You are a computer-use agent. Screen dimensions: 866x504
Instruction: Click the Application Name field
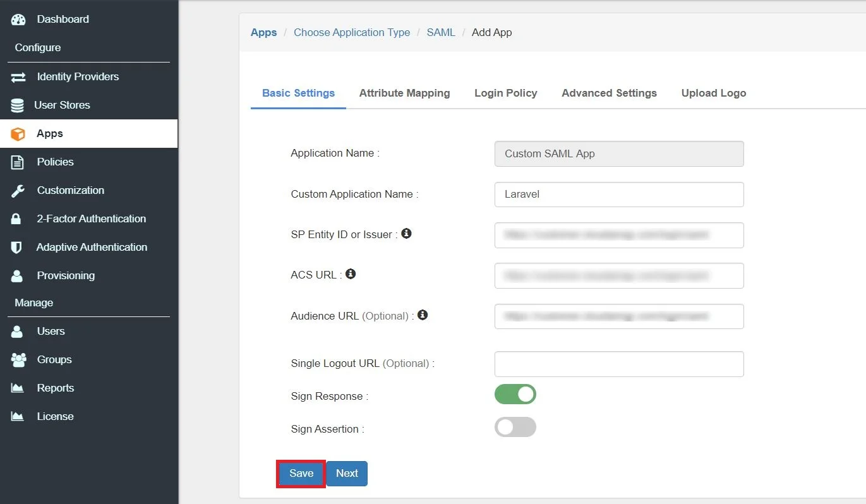619,153
